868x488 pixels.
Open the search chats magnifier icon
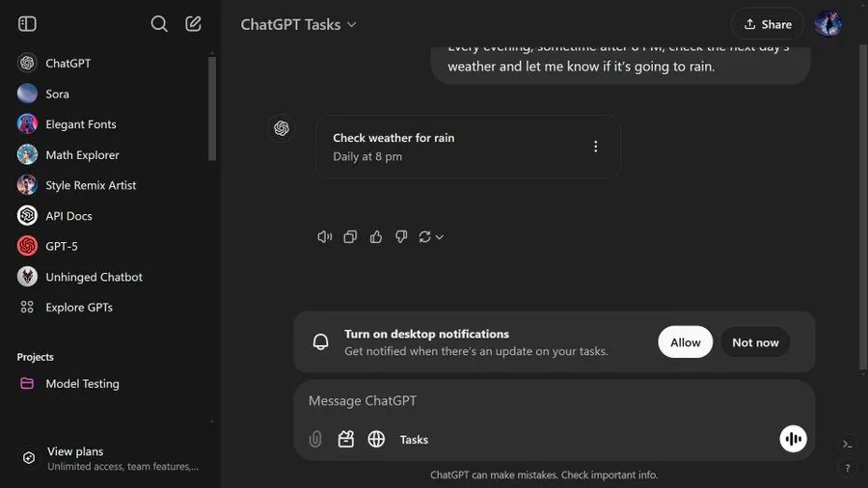coord(159,24)
